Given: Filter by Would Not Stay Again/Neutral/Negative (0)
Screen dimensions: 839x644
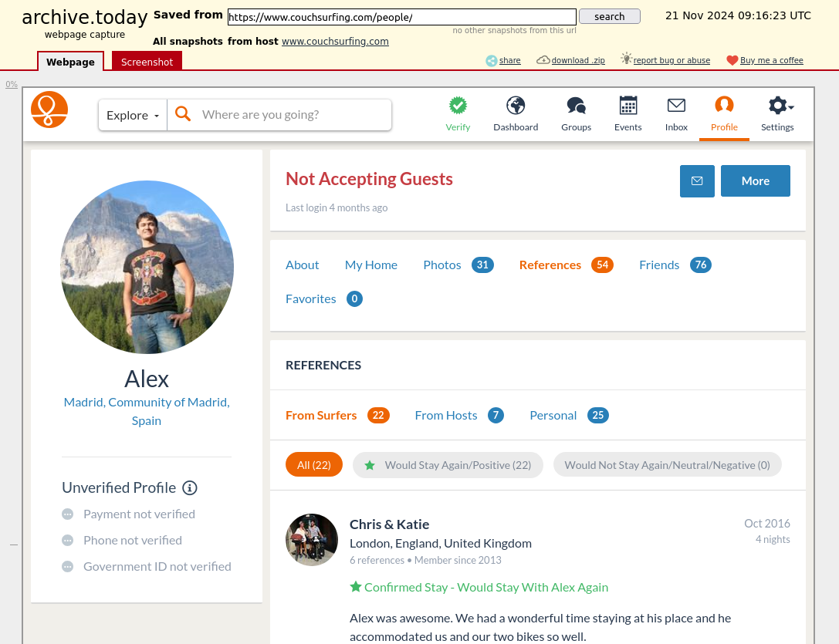Looking at the screenshot, I should 667,465.
